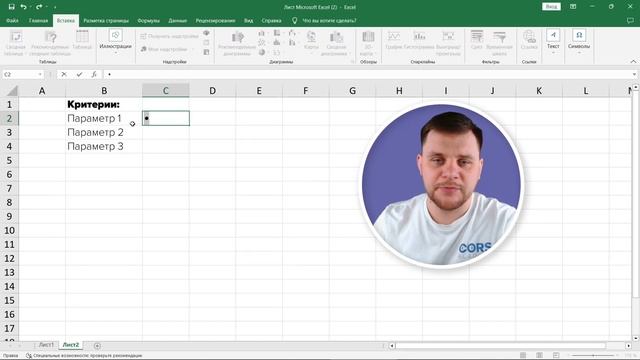This screenshot has width=640, height=360.
Task: Switch to the Главная tab
Action: click(38, 20)
